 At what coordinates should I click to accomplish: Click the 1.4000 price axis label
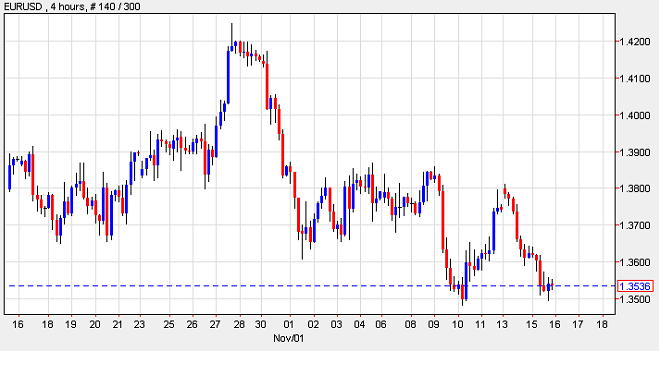(635, 116)
